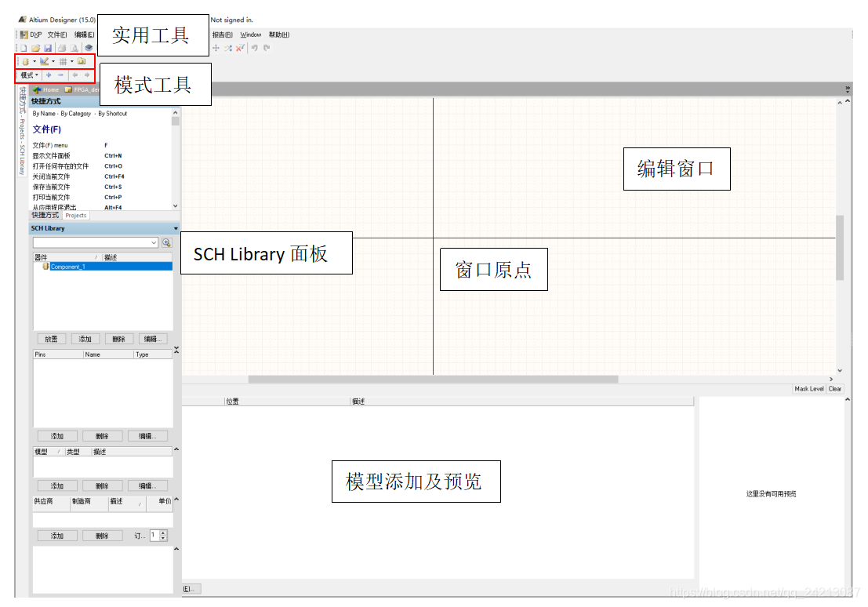Increase the order quantity stepper

click(163, 533)
